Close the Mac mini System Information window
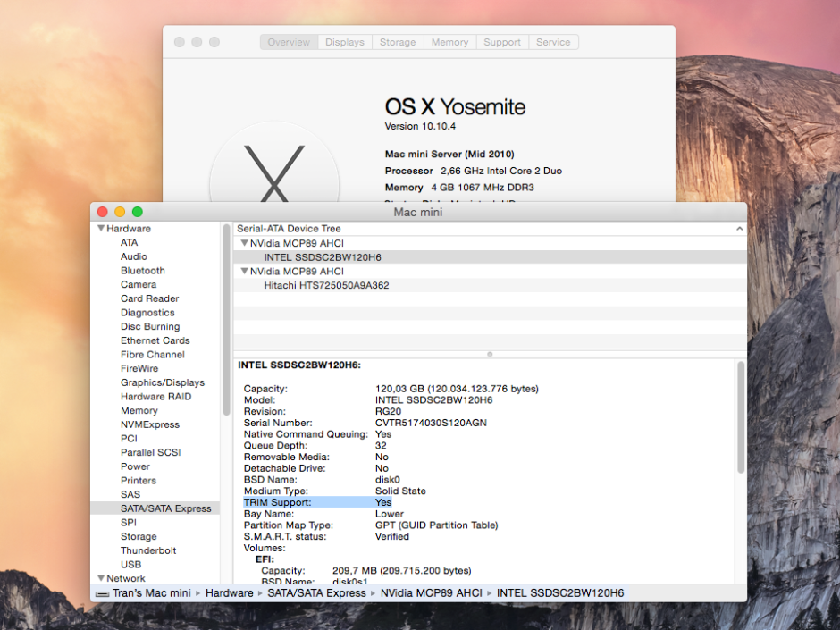Viewport: 840px width, 630px height. pos(103,212)
